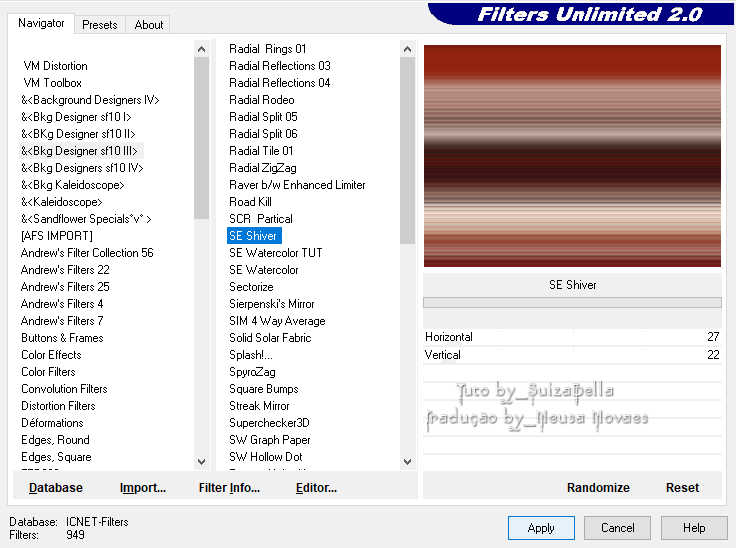Select Sierpenski's Mirror filter
Screen dimensions: 736x548
pyautogui.click(x=272, y=304)
